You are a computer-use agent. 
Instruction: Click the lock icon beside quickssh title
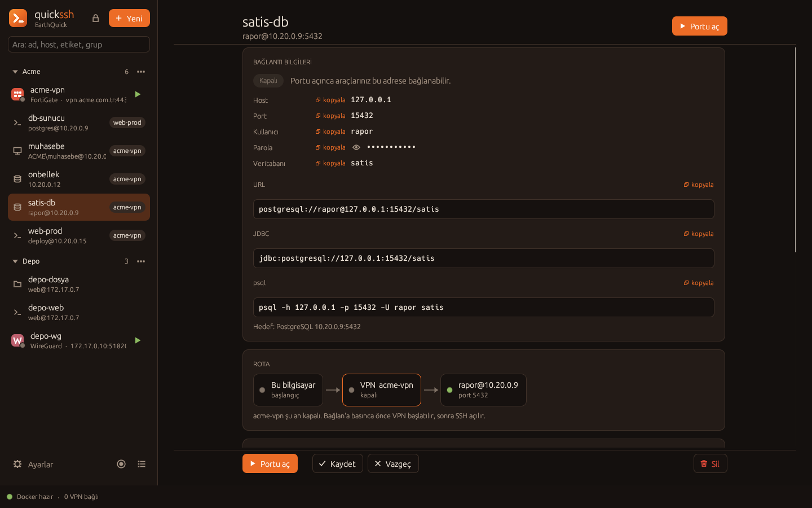click(96, 18)
